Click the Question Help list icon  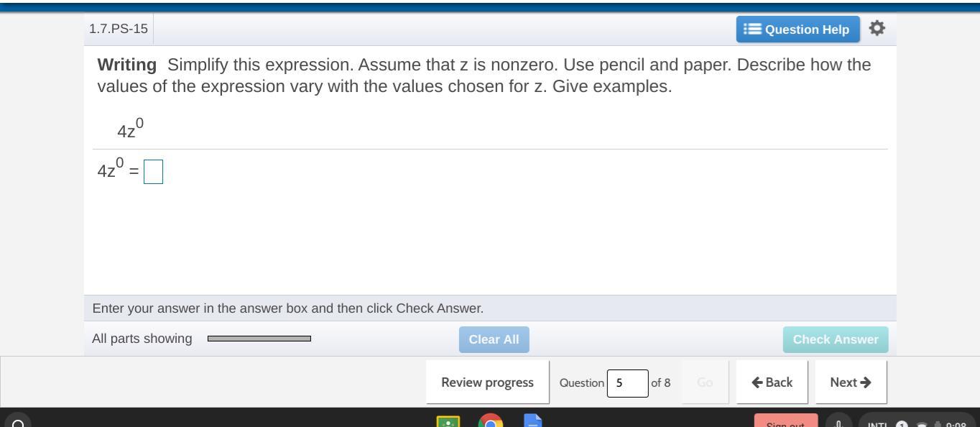(752, 29)
